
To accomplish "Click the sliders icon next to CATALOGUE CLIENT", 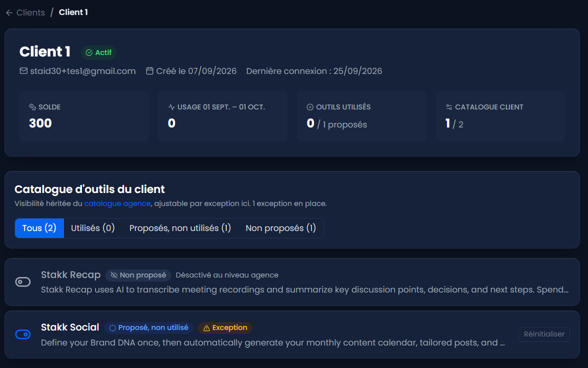I will point(449,107).
